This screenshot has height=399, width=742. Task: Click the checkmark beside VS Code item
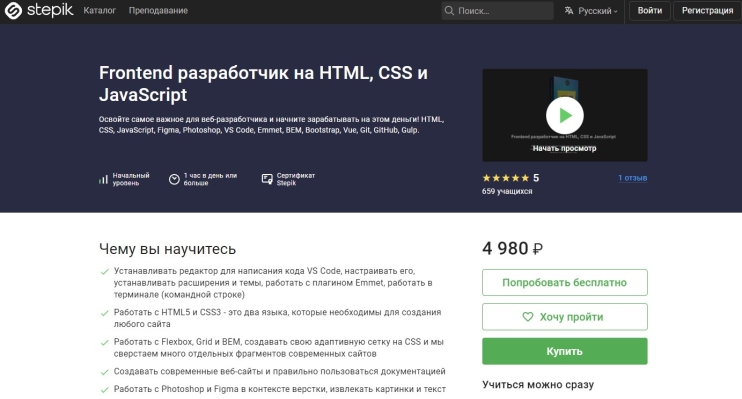pos(105,272)
